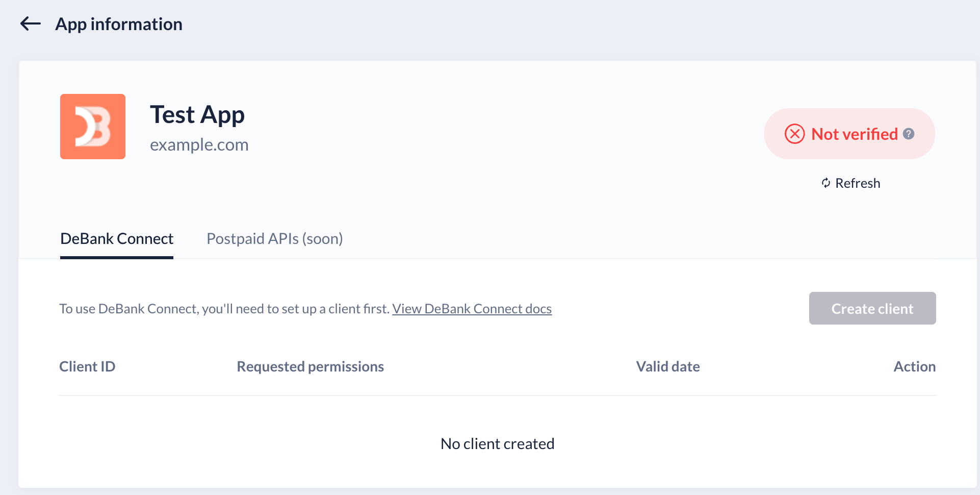Click the Valid date column header
980x495 pixels.
point(668,366)
